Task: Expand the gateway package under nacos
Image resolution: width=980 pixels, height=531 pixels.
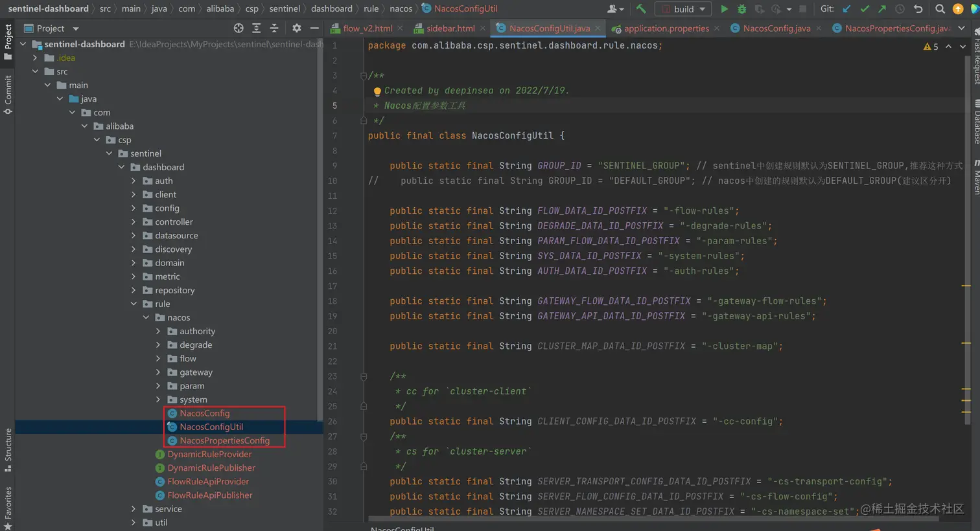Action: pyautogui.click(x=158, y=372)
